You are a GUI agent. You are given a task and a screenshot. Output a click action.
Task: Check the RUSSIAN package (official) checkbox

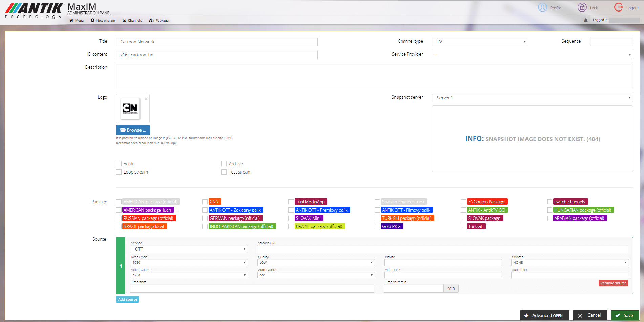pyautogui.click(x=119, y=218)
